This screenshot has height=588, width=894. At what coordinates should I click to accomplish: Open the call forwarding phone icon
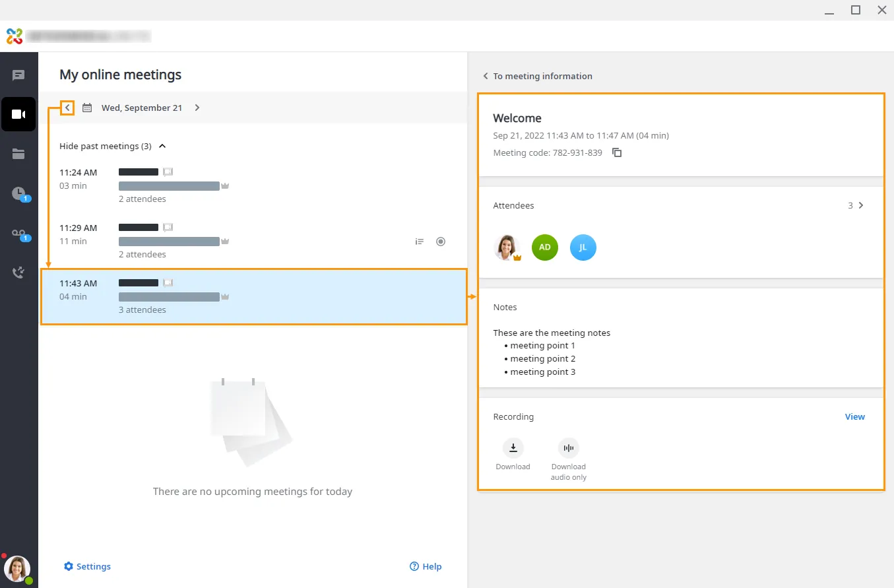18,272
